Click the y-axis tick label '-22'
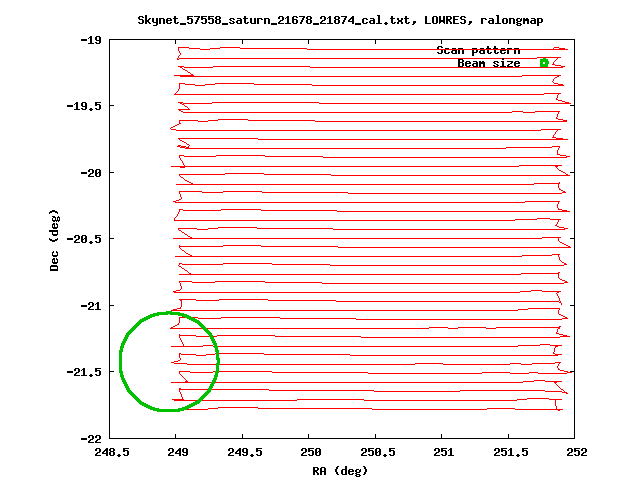Image resolution: width=640 pixels, height=480 pixels. point(91,439)
